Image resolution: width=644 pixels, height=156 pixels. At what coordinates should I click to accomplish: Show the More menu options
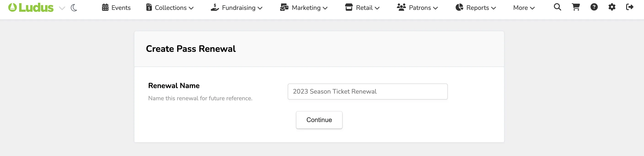pyautogui.click(x=524, y=8)
